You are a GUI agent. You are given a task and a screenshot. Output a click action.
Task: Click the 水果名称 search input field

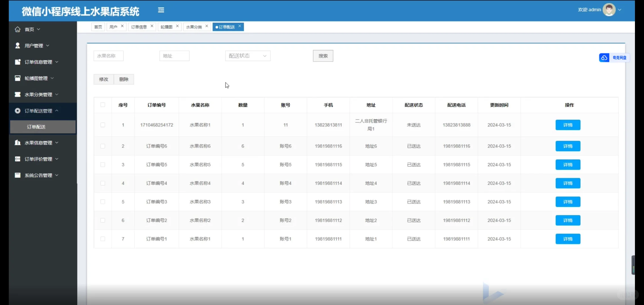[108, 56]
